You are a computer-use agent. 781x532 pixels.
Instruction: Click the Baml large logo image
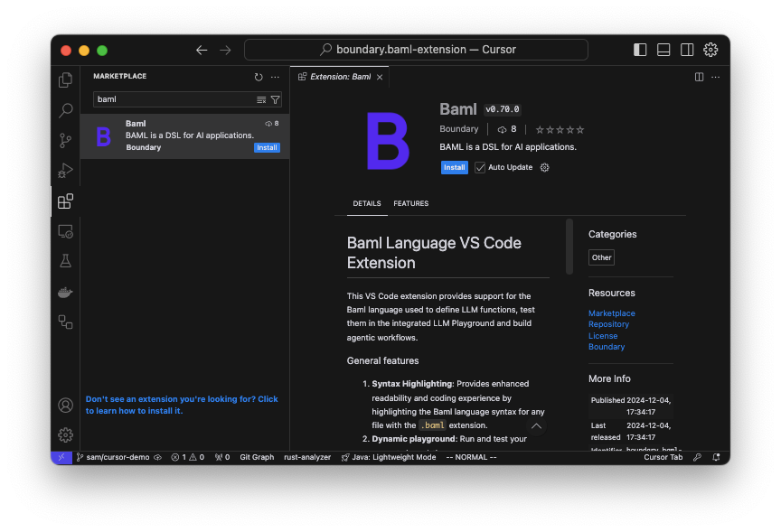[x=388, y=141]
